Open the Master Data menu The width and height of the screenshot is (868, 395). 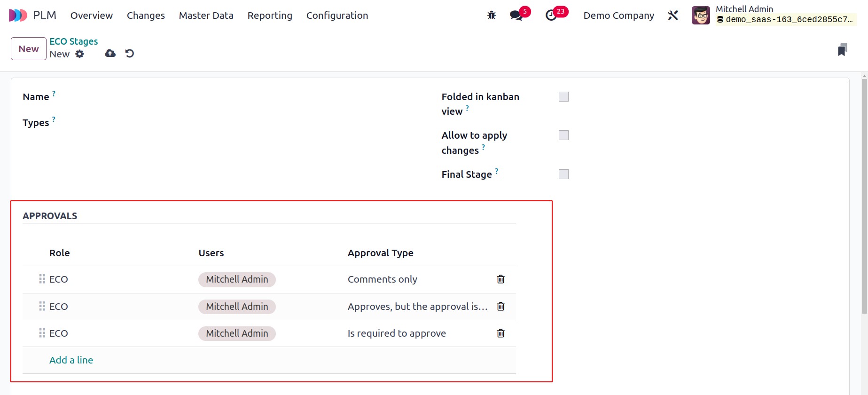[206, 16]
